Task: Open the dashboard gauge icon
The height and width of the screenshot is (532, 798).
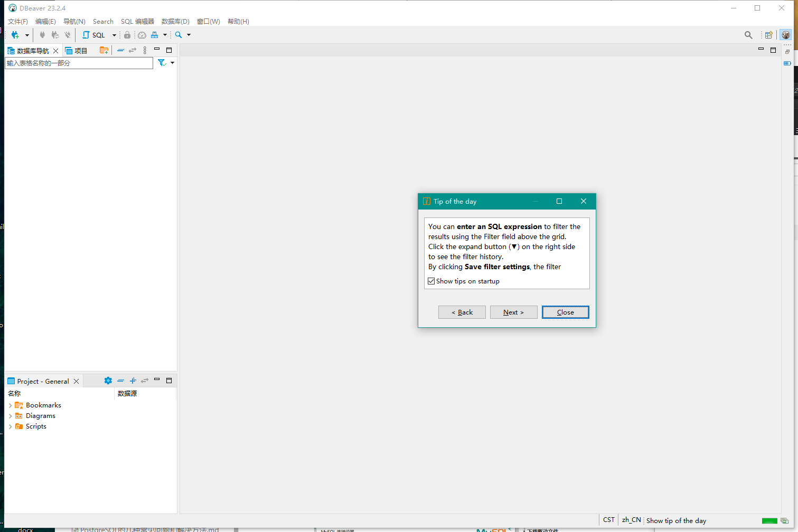Action: (x=142, y=35)
